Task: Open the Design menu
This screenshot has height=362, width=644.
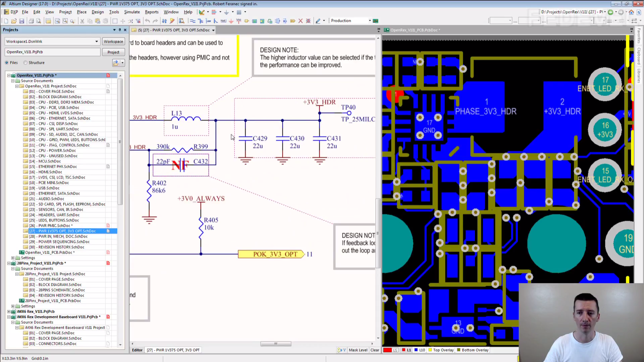Action: (x=98, y=12)
